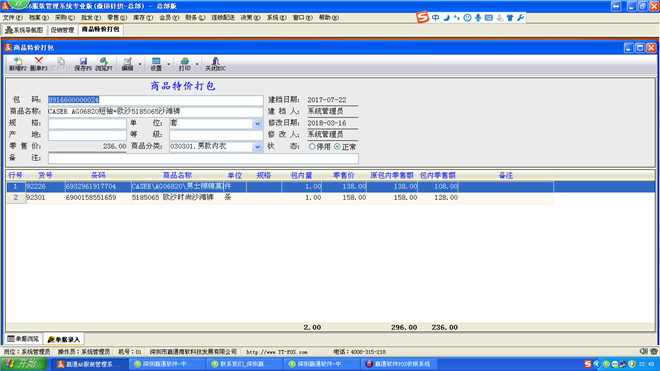
Task: Open the 库存 menu
Action: (x=143, y=18)
